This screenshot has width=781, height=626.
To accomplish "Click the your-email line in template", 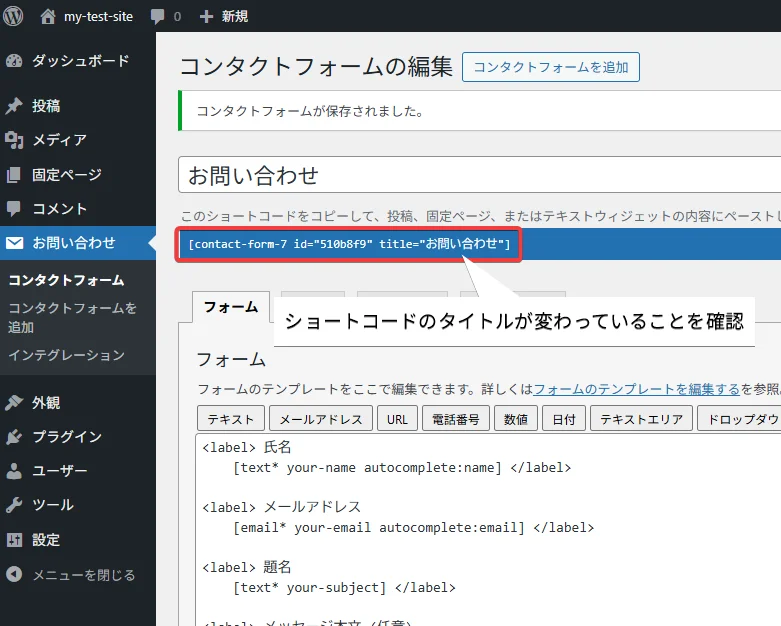I will (x=413, y=528).
